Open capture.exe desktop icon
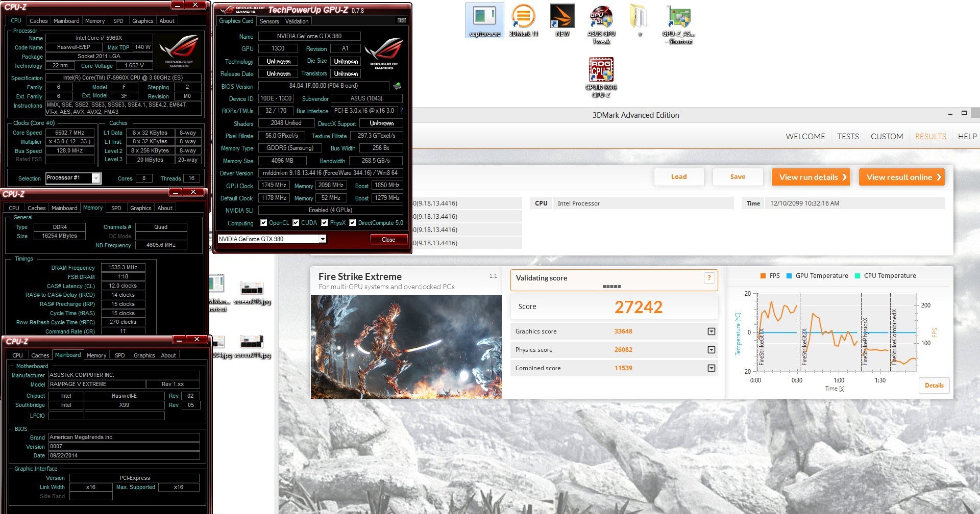This screenshot has width=980, height=514. point(484,20)
